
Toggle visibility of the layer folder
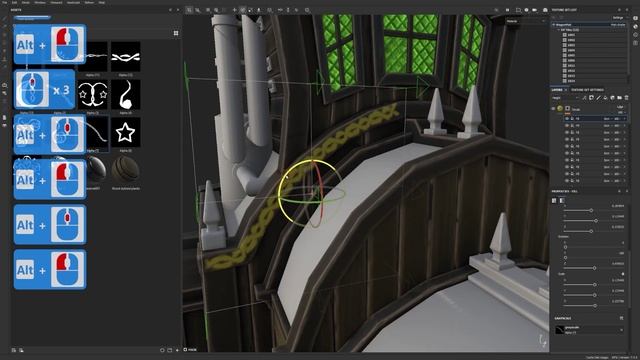[x=553, y=109]
